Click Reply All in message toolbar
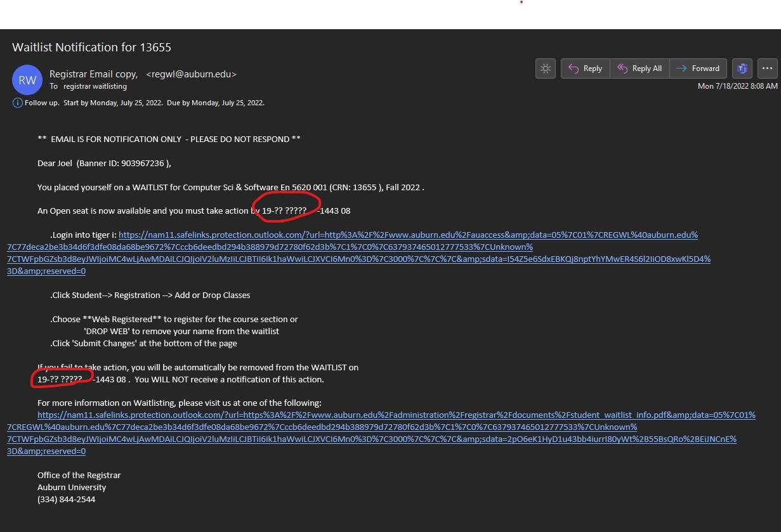The height and width of the screenshot is (532, 781). coord(640,68)
